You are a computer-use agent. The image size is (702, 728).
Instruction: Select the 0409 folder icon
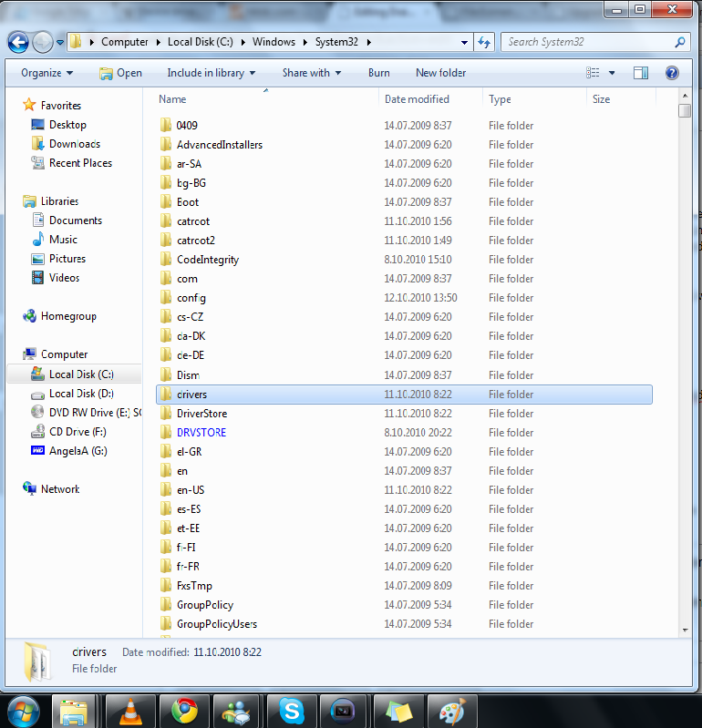[166, 125]
